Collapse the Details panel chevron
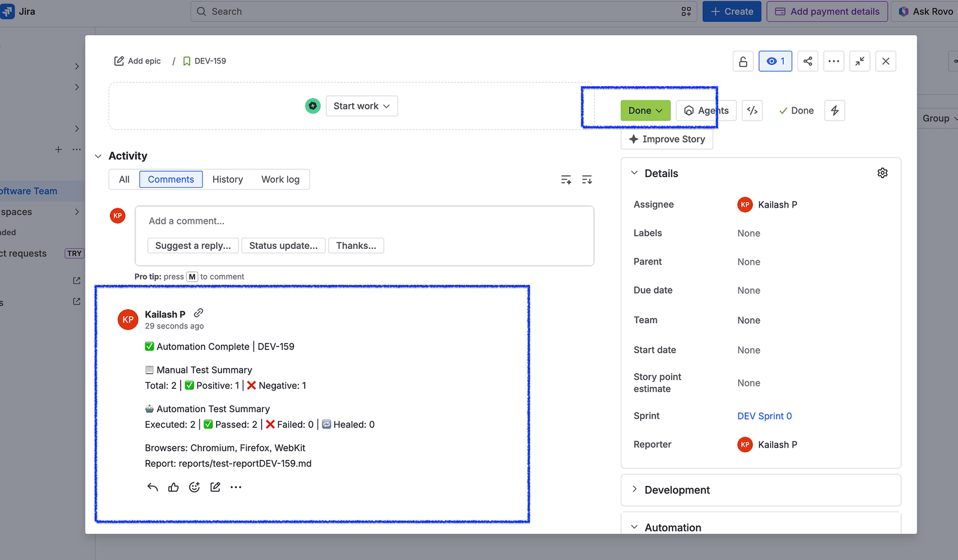The width and height of the screenshot is (958, 560). [x=635, y=173]
